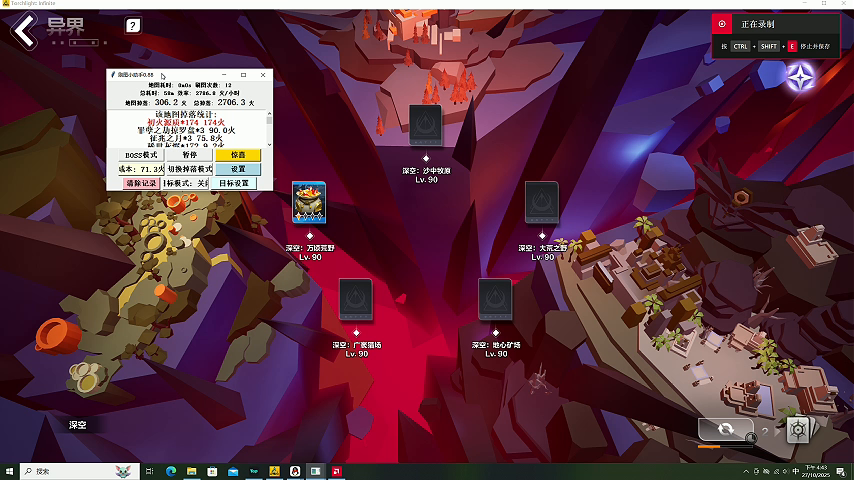Open the question mark help icon
The image size is (854, 480).
133,26
